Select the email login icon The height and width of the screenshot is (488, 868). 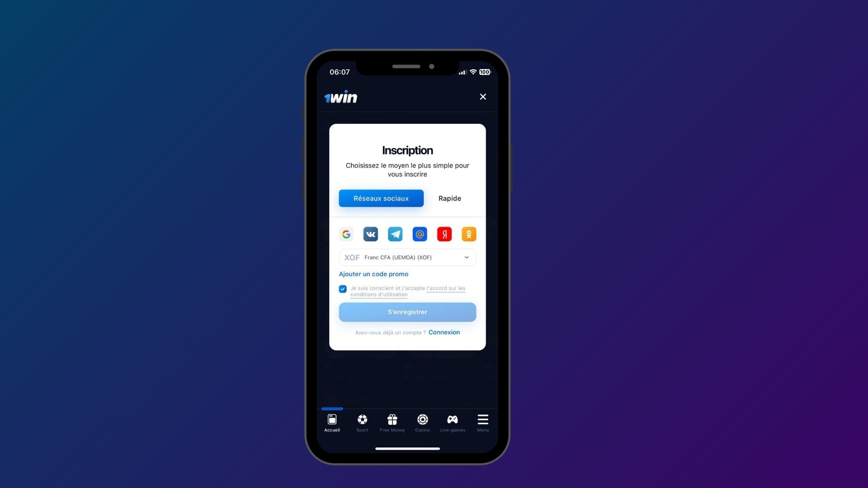[420, 234]
